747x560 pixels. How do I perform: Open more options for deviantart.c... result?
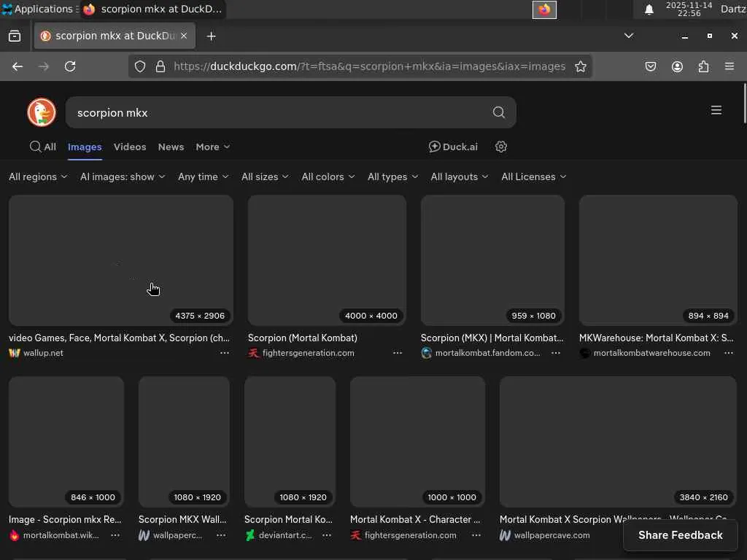(x=326, y=535)
